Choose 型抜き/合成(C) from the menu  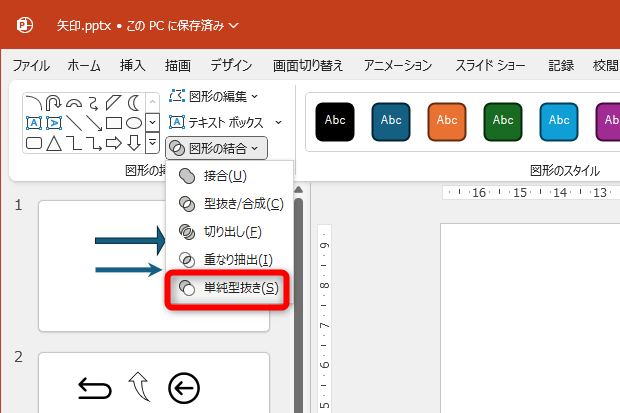(229, 204)
